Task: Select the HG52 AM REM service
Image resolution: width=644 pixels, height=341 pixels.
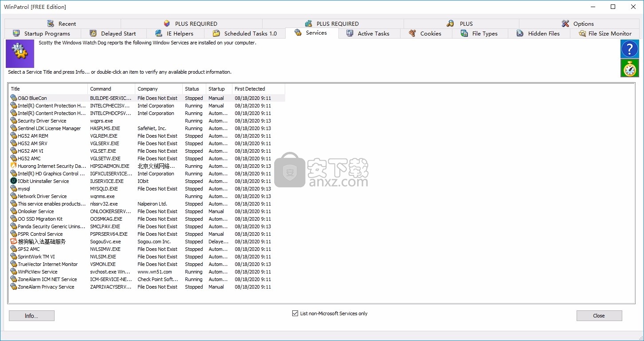Action: (x=147, y=136)
